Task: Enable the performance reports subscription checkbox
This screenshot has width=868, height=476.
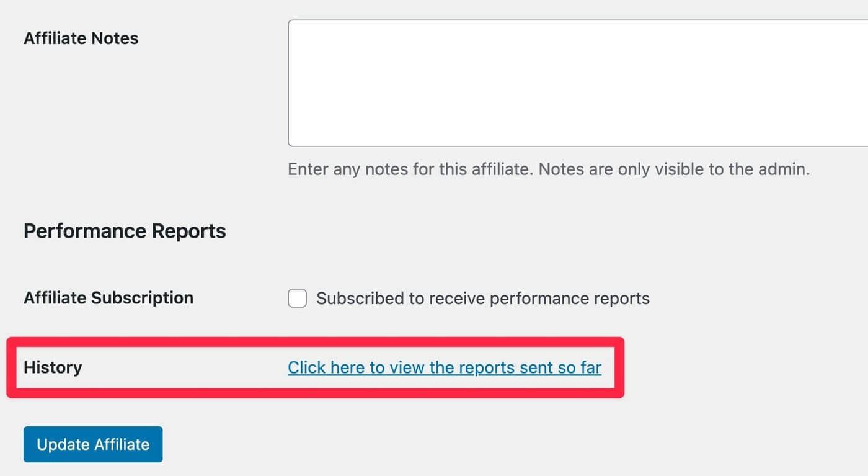Action: click(298, 299)
